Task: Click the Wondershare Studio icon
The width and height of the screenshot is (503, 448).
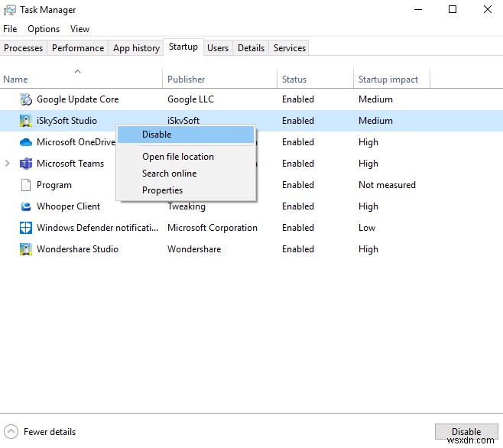Action: [x=26, y=249]
